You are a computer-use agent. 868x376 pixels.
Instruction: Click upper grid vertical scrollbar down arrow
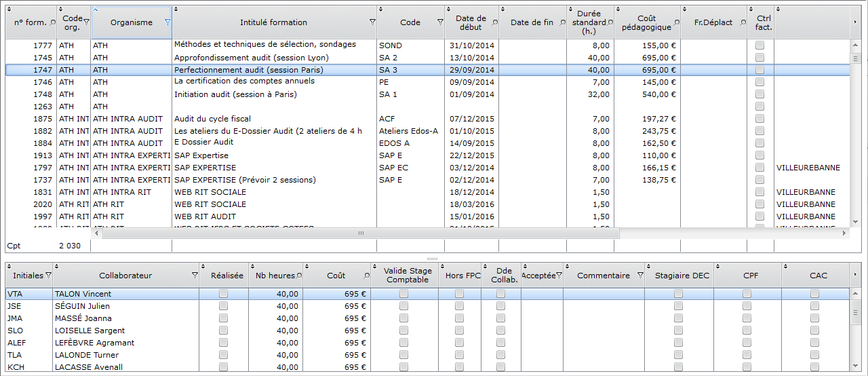855,222
